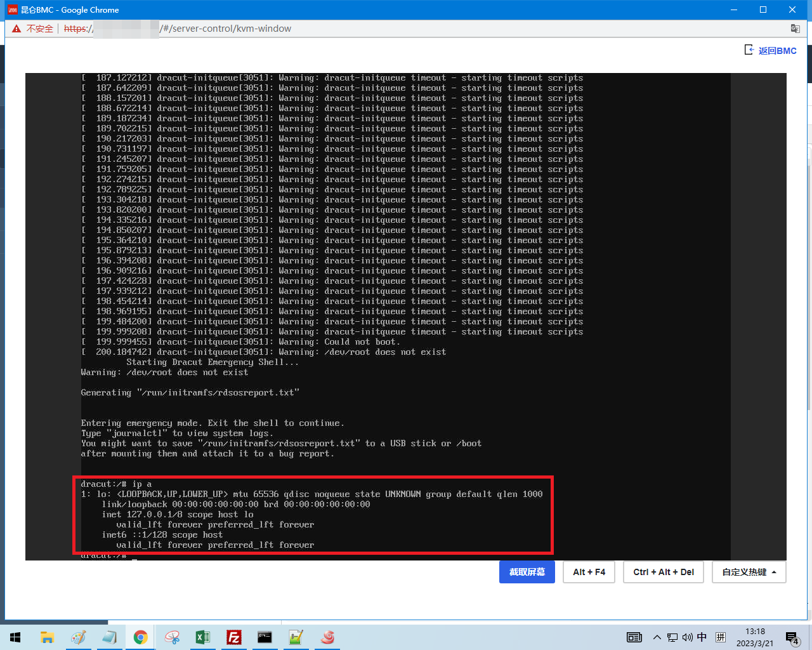Expand the 自定义热键 dropdown

pos(749,572)
